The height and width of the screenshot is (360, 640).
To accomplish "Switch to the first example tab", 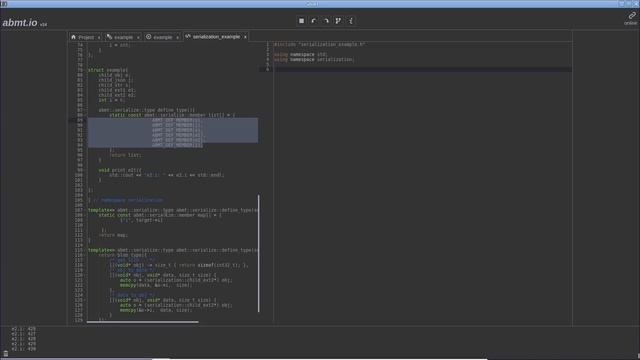I will tap(123, 37).
